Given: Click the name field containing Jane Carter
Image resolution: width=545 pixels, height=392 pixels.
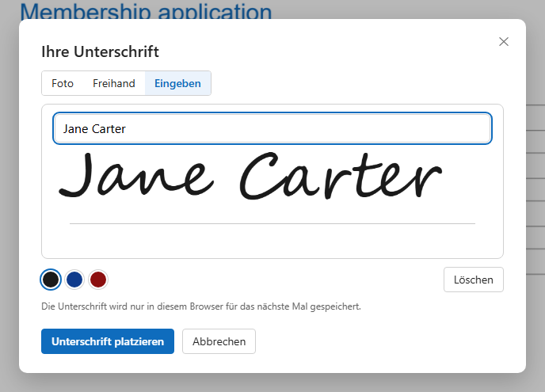Looking at the screenshot, I should (x=272, y=128).
